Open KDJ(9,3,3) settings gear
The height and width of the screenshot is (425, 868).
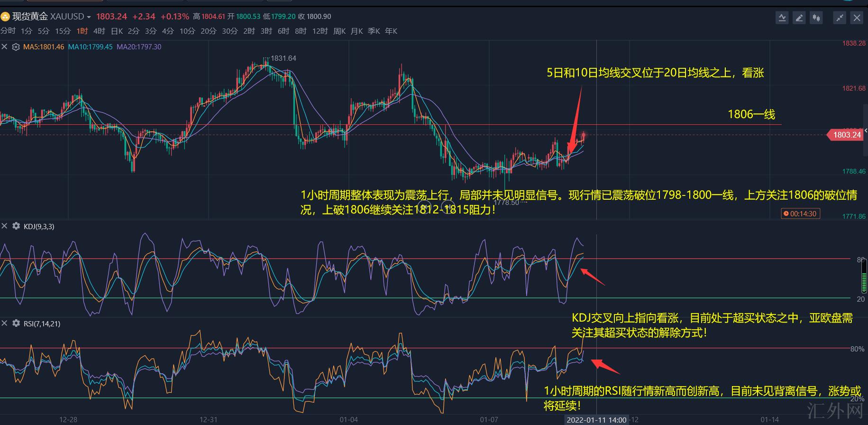pyautogui.click(x=16, y=226)
